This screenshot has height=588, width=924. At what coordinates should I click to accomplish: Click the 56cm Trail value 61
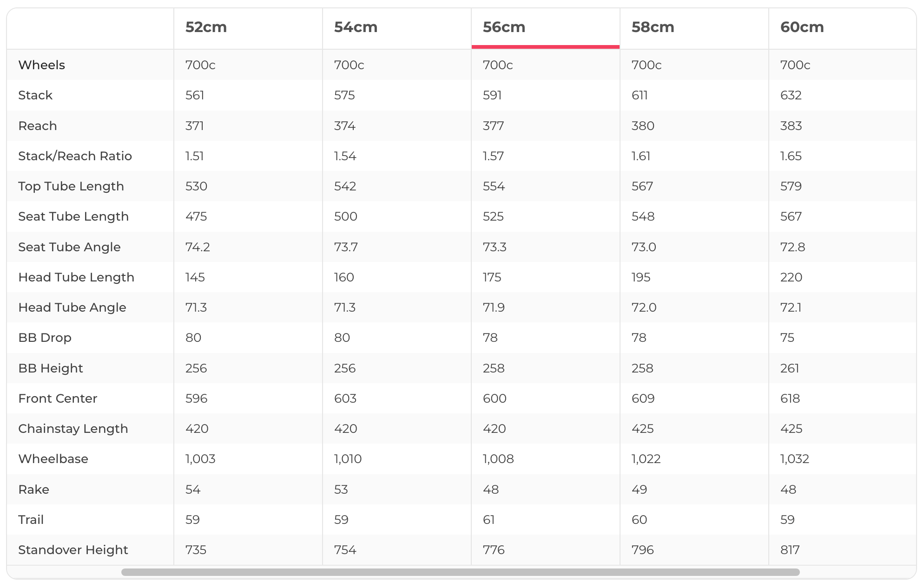click(488, 520)
